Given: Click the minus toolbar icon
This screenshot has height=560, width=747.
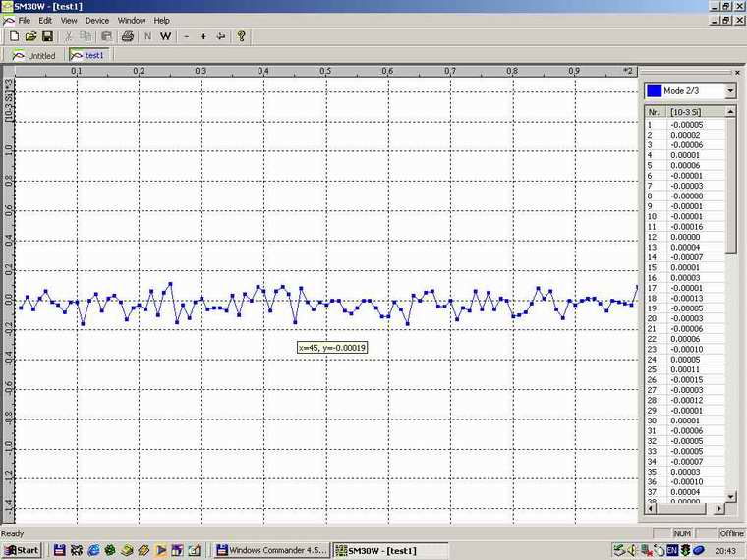Looking at the screenshot, I should [186, 36].
